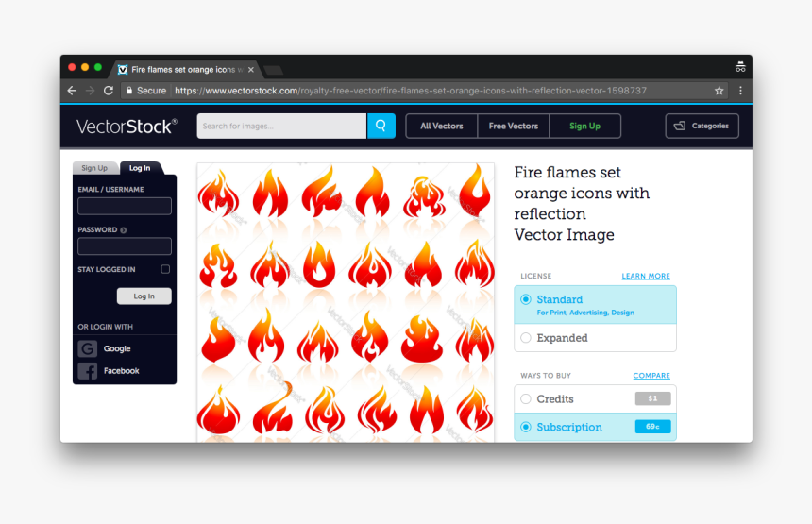
Task: Focus the Password field
Action: 125,245
